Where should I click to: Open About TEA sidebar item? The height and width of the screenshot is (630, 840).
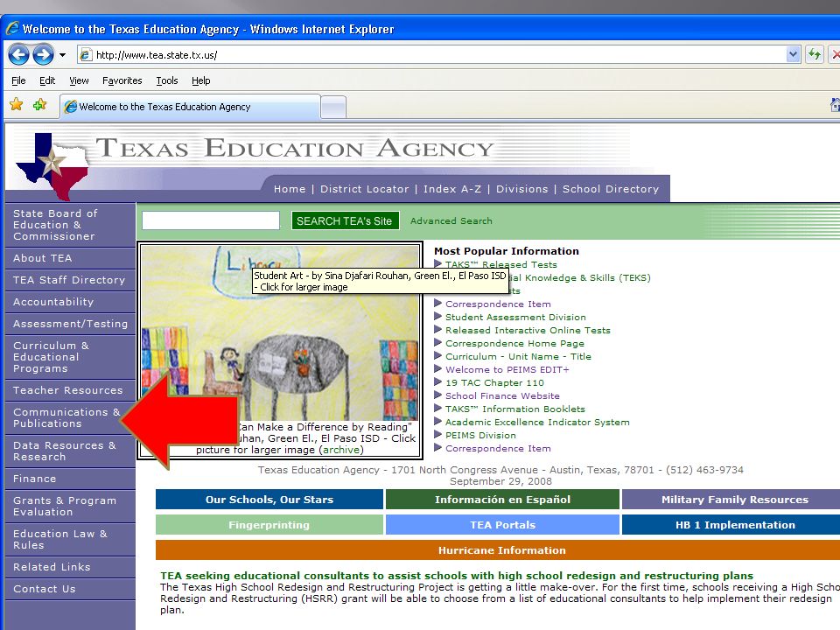(x=70, y=258)
